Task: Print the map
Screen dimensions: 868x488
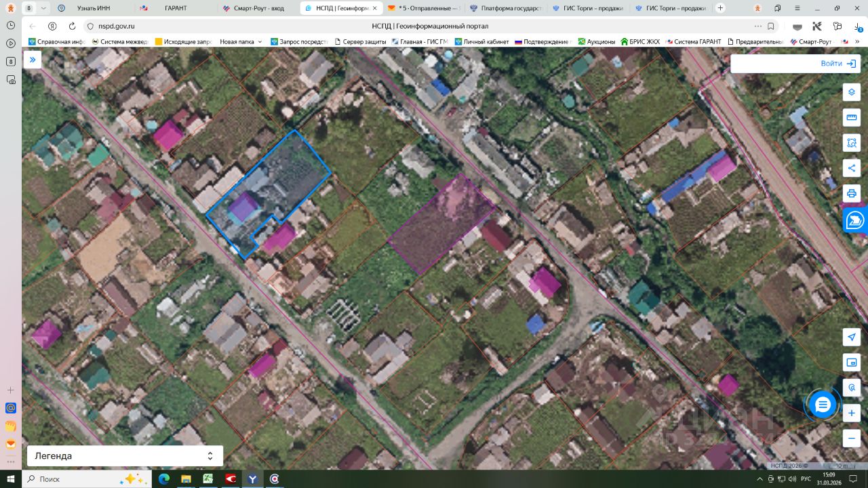Action: 852,193
